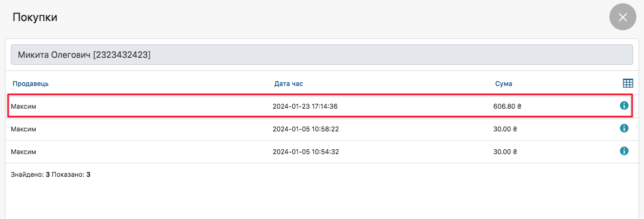Open info icon for the 10:58:22 purchase
644x219 pixels.
pos(623,129)
